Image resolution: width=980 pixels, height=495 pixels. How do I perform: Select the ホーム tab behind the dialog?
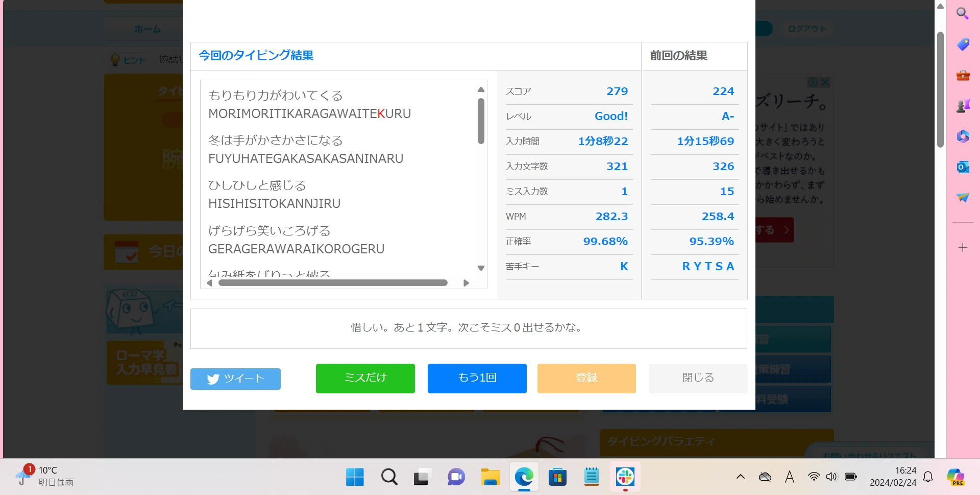point(148,29)
